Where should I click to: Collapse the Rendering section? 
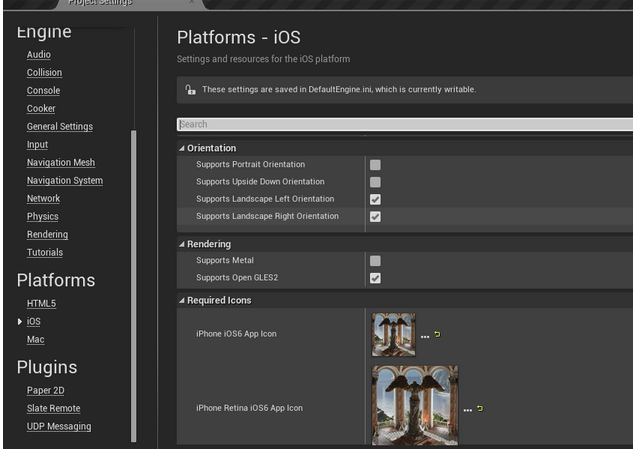click(182, 244)
